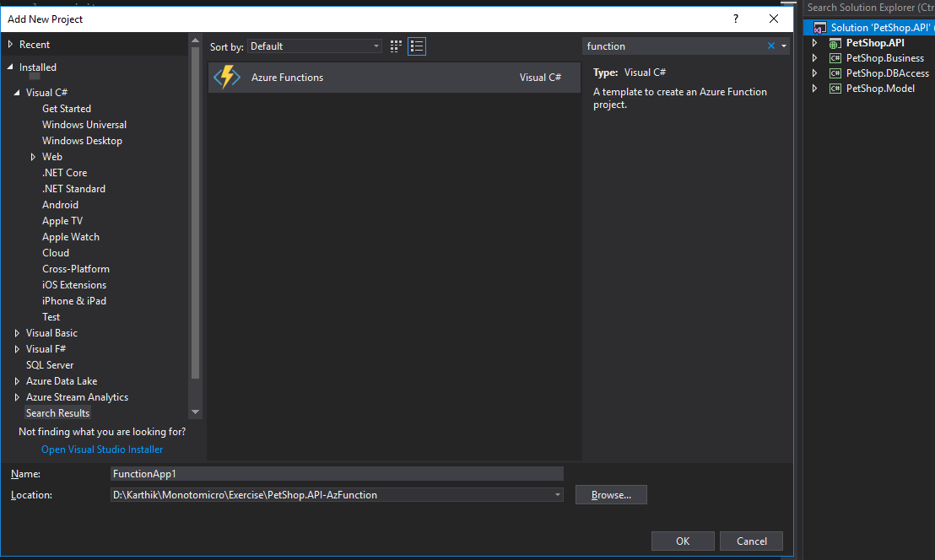The height and width of the screenshot is (560, 935).
Task: Open the Location path dropdown
Action: 558,495
